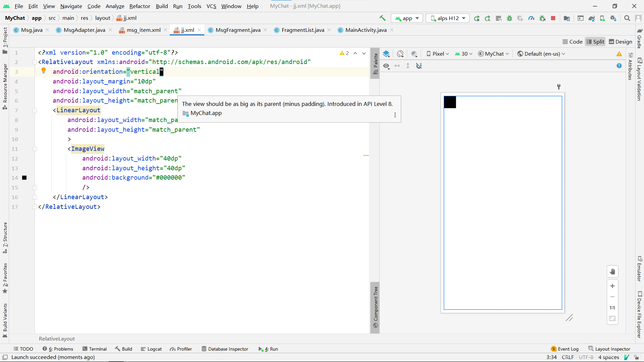Click the orientation rotate icon in design toolbar
644x362 pixels.
pos(400,54)
